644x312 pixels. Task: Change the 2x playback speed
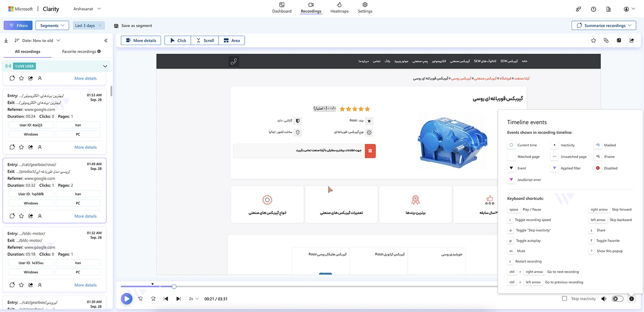pos(194,299)
